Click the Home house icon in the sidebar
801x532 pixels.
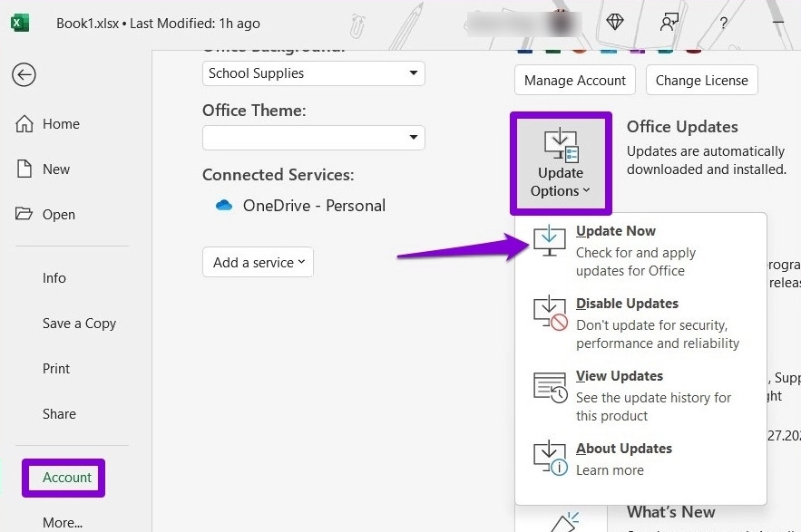coord(24,124)
